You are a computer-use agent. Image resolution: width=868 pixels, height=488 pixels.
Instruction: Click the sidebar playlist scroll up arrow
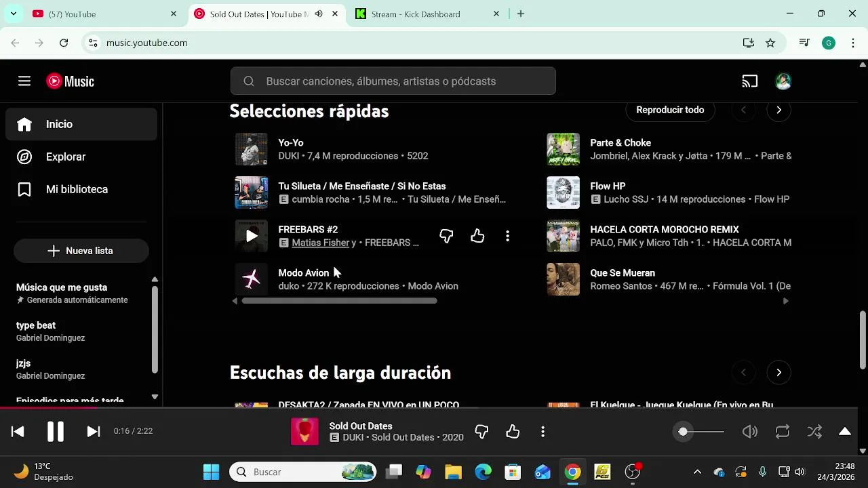(155, 279)
